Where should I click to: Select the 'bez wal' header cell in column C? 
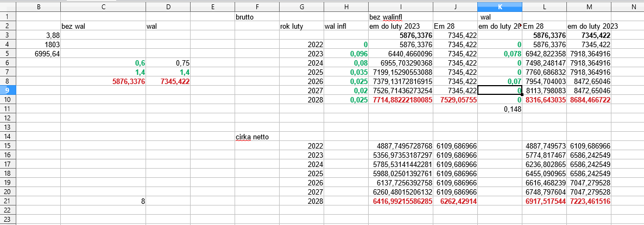[103, 26]
